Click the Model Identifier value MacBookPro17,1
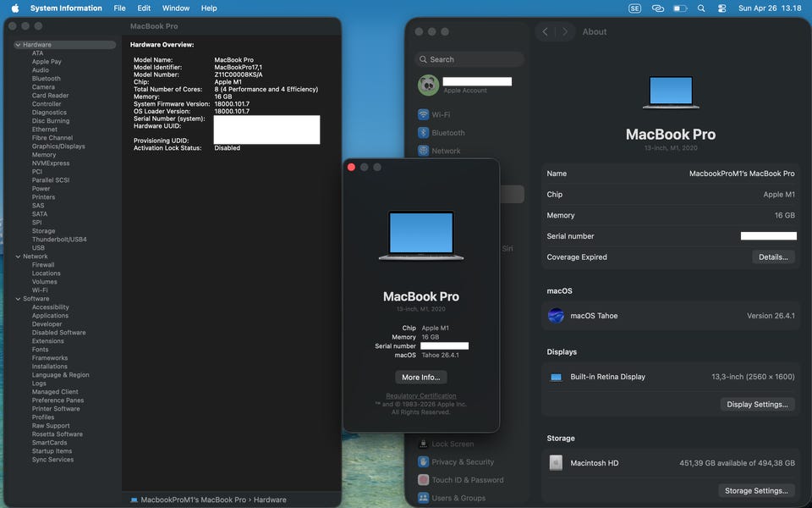The width and height of the screenshot is (812, 508). [239, 68]
